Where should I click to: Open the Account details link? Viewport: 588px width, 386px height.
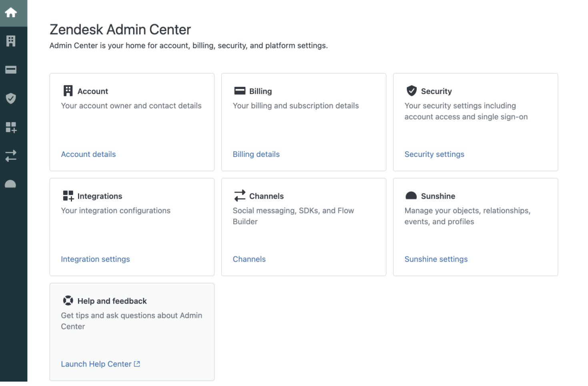pyautogui.click(x=88, y=154)
